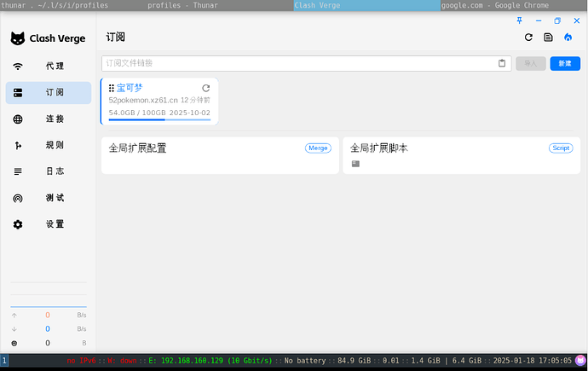Click the 2025-10-02 expiry date
The height and width of the screenshot is (371, 588).
190,113
